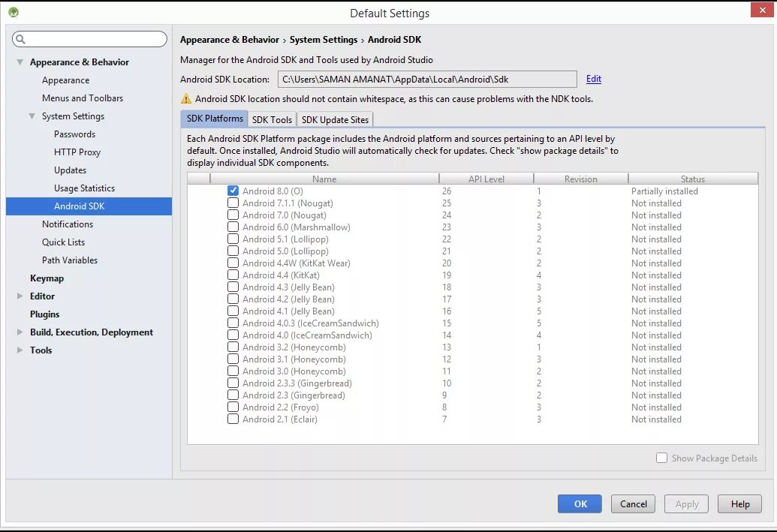Open Usage Statistics settings

coord(84,188)
